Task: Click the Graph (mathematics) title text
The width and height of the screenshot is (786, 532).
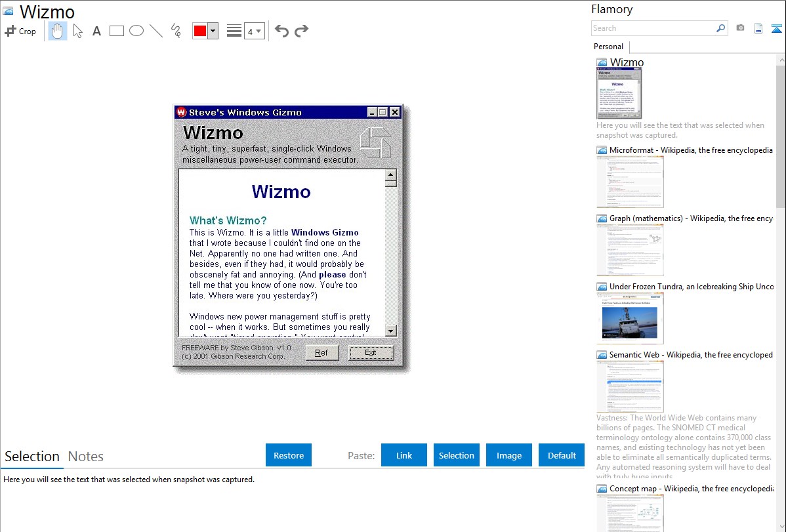Action: pos(691,218)
